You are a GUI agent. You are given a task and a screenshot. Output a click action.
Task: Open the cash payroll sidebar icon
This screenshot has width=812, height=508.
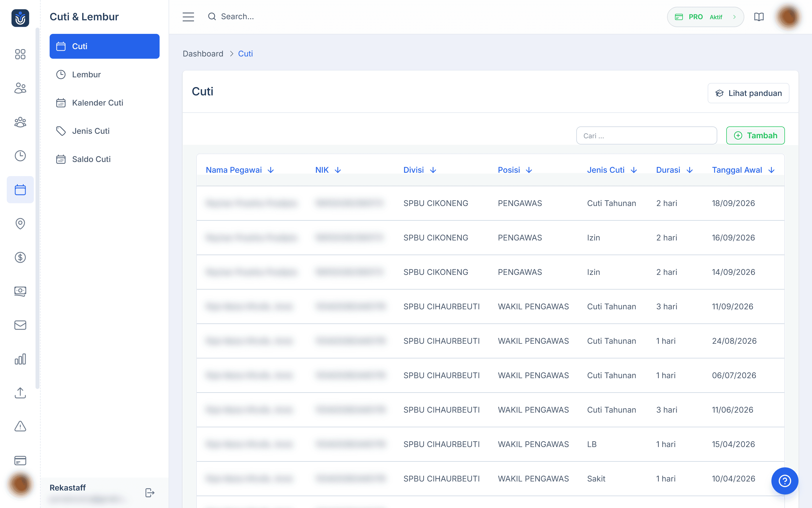coord(20,291)
